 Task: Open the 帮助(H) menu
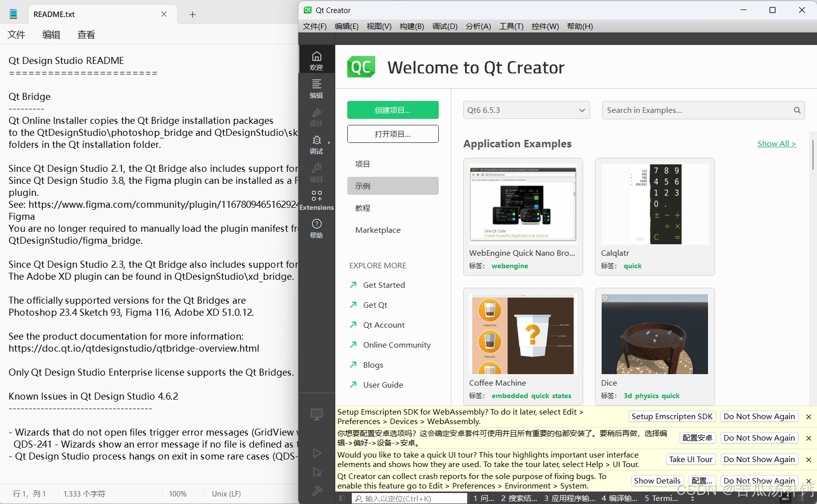point(580,26)
